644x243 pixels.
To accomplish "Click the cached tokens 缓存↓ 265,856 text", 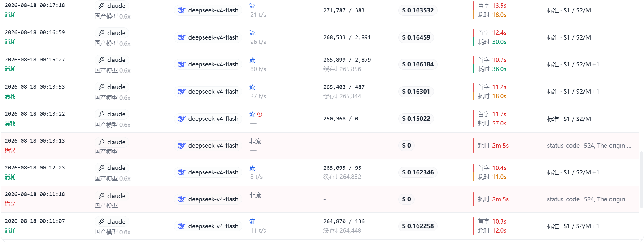I will [x=342, y=69].
